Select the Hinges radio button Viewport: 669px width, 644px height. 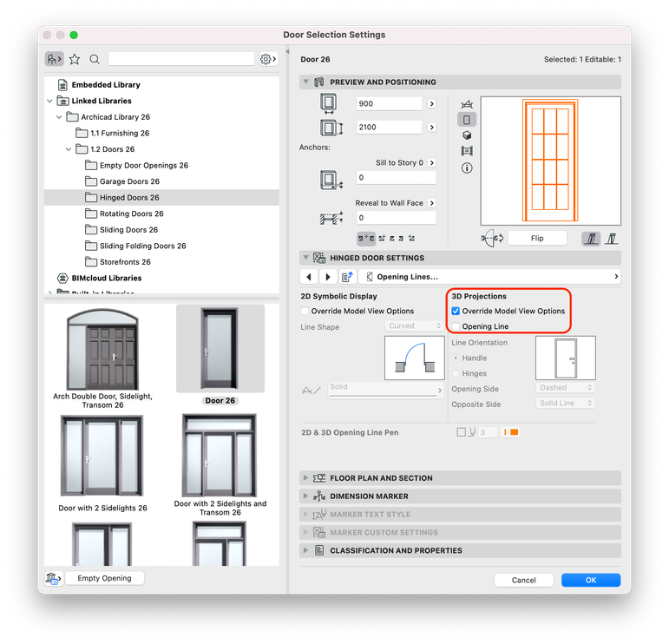(x=456, y=373)
